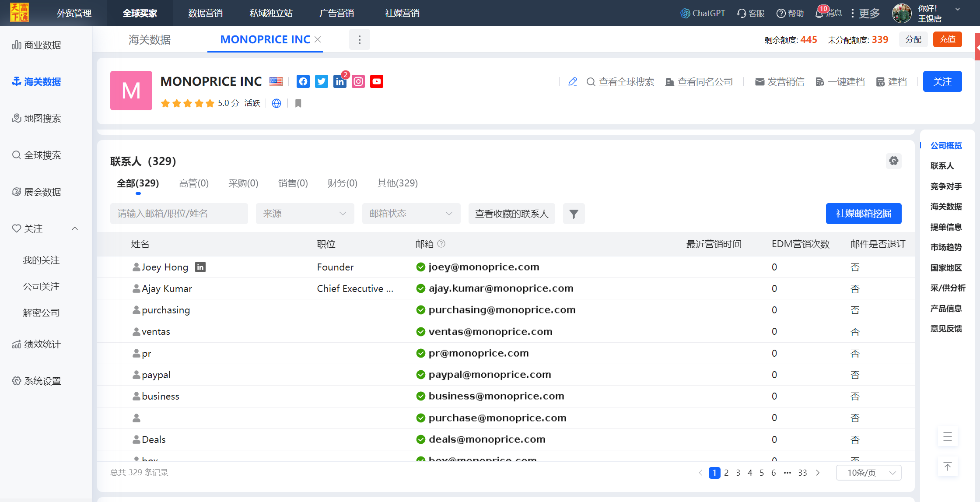Screen dimensions: 980x502
Task: Click the 天富 logo in top-left
Action: tap(19, 12)
